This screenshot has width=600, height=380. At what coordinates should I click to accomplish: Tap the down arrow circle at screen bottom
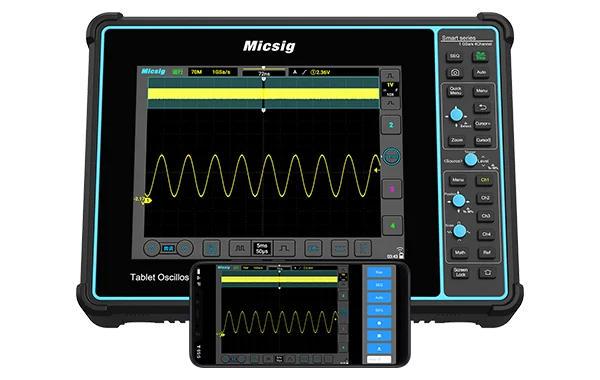click(185, 249)
